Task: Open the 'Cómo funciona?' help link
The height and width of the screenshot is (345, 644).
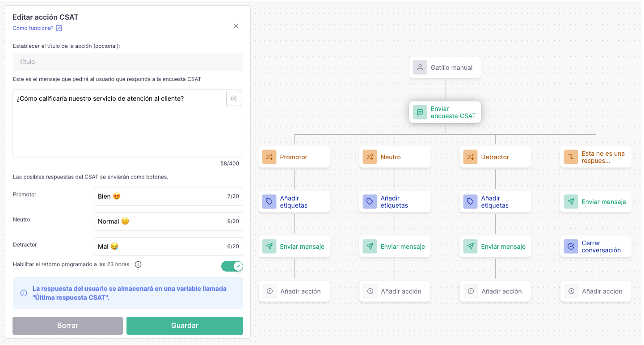Action: 37,28
